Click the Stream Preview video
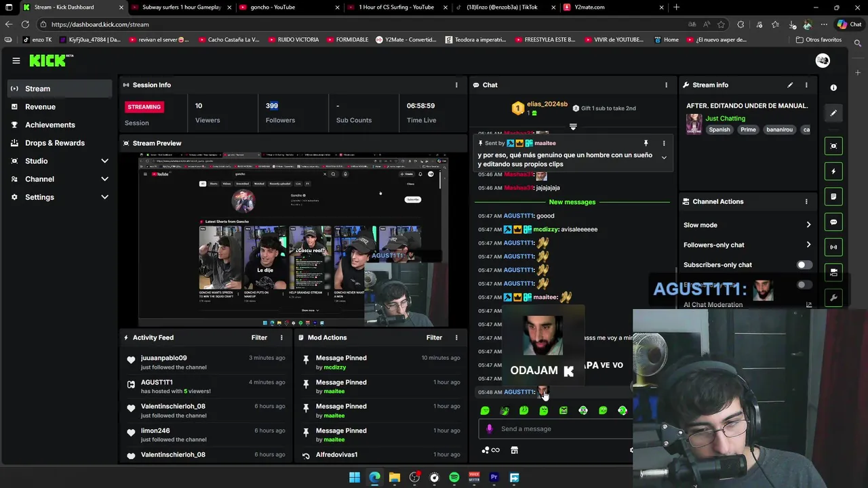Viewport: 868px width, 488px height. [x=293, y=239]
